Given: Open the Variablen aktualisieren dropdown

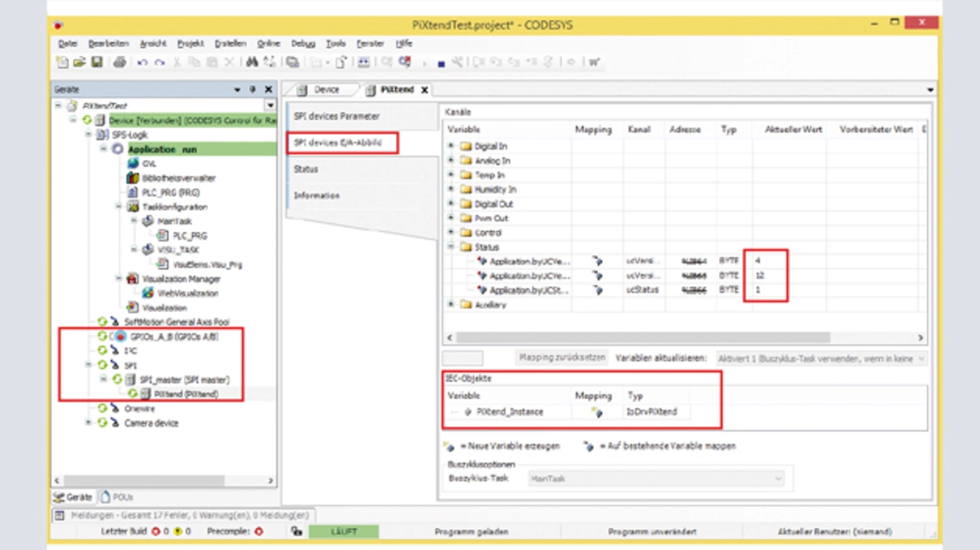Looking at the screenshot, I should (921, 358).
